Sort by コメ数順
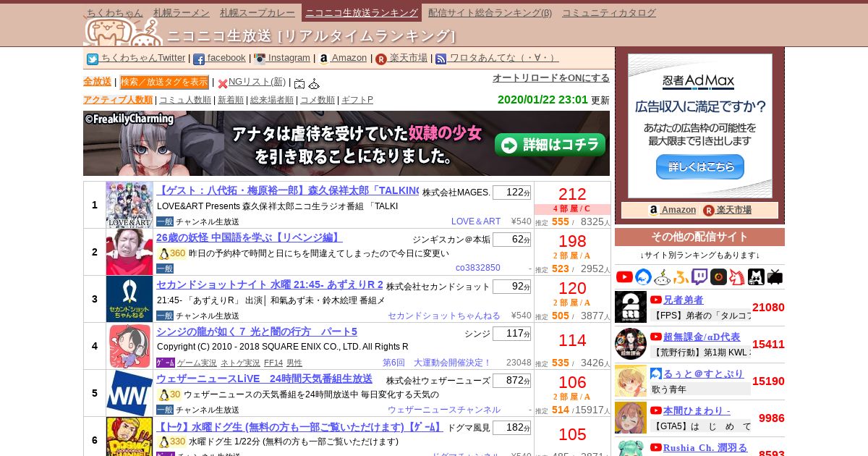868x456 pixels. [x=318, y=100]
